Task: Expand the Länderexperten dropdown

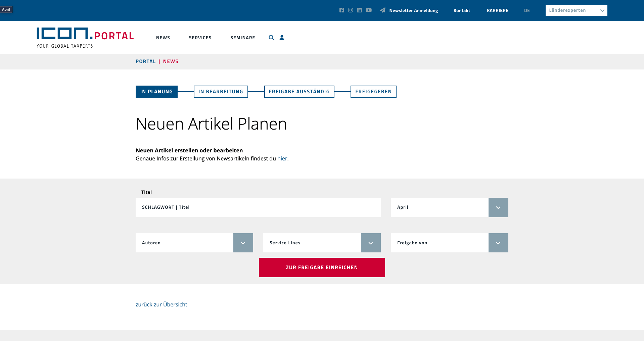Action: tap(576, 10)
